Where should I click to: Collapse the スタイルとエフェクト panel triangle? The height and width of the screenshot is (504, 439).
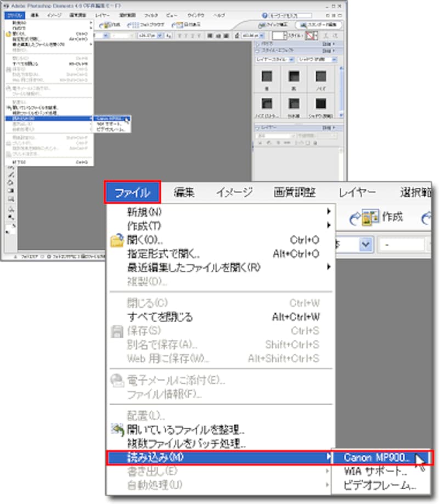[x=257, y=51]
